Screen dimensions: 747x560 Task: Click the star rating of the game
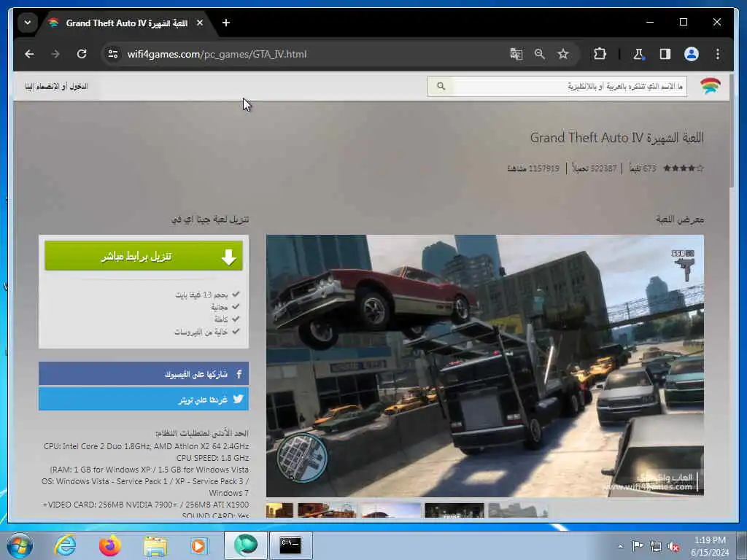click(x=683, y=168)
